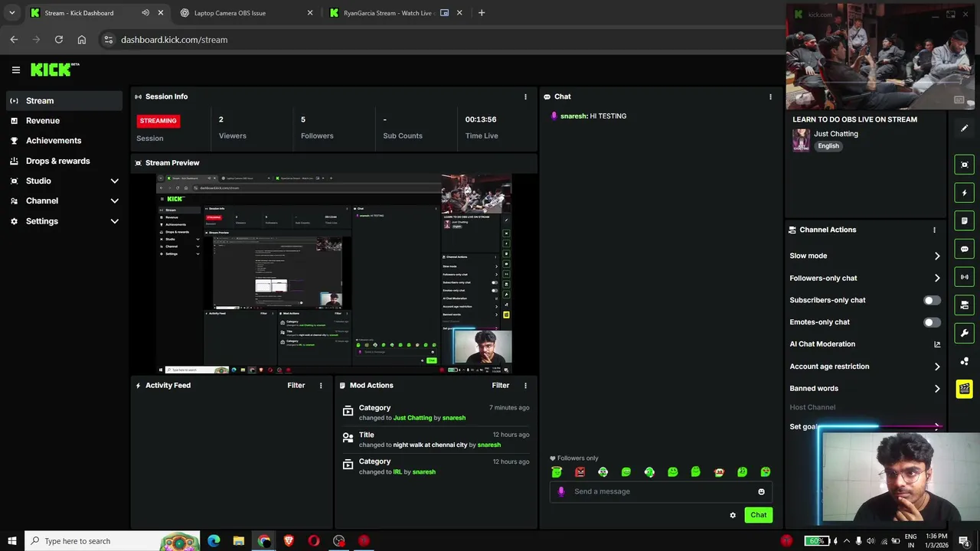Click the screen focus icon in the right sidebar
This screenshot has height=551, width=980.
pos(964,165)
